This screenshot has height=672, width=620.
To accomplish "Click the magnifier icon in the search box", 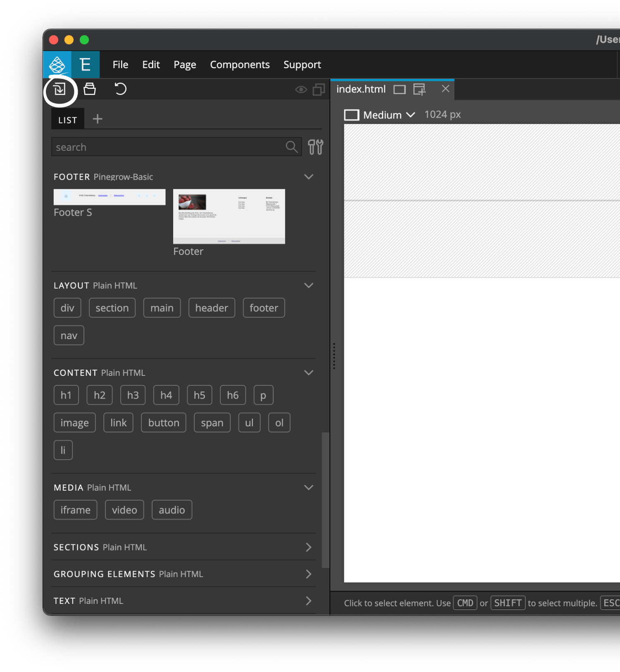I will tap(291, 147).
